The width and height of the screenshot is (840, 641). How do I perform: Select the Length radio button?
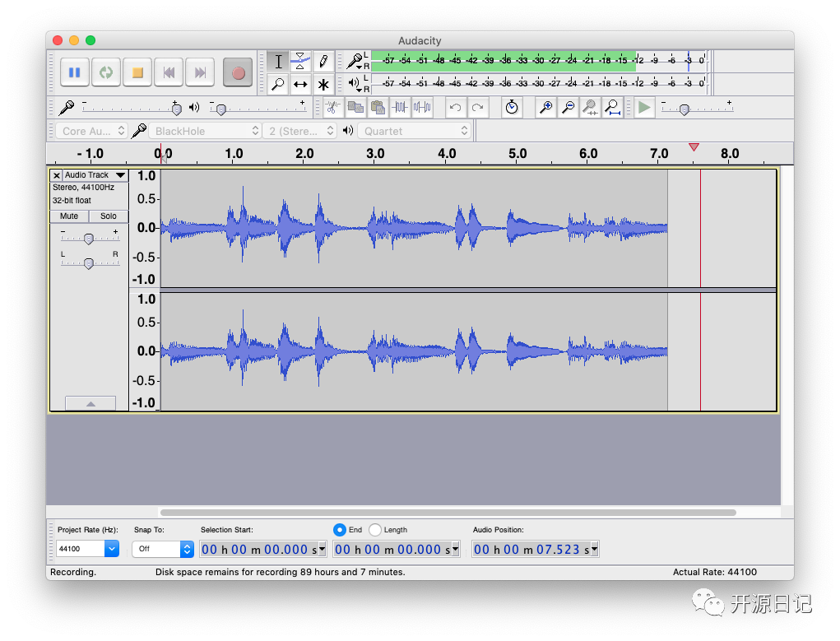(x=375, y=530)
